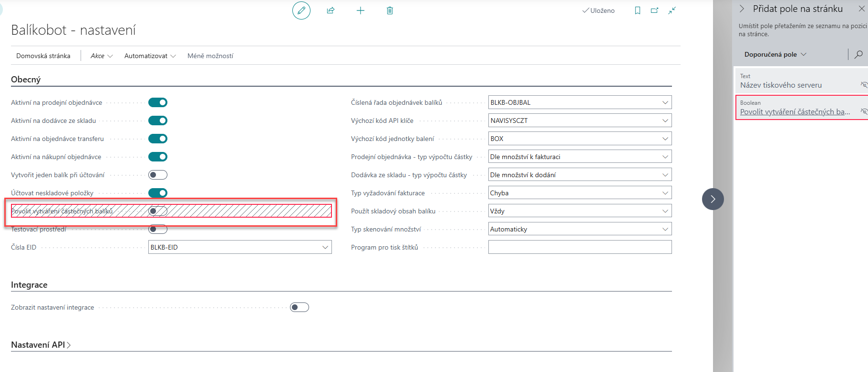Click Méně možností link

(x=210, y=56)
